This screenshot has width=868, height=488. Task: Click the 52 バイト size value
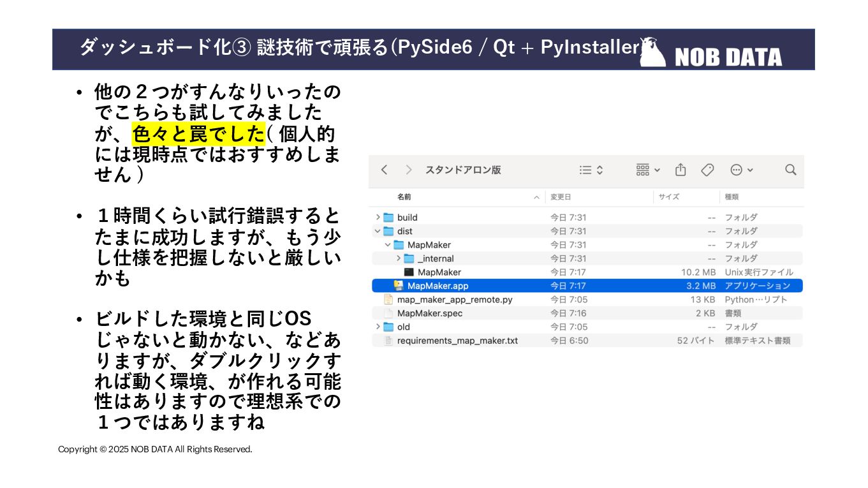pyautogui.click(x=696, y=341)
